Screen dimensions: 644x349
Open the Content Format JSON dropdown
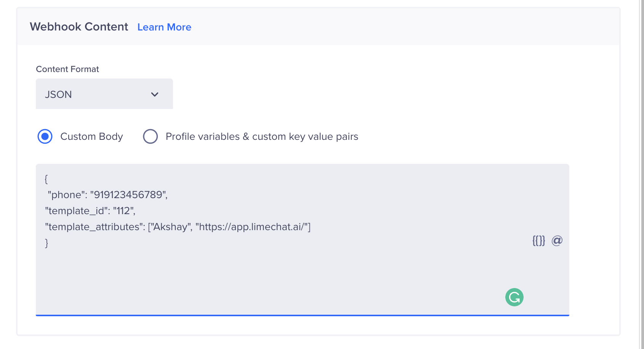coord(104,94)
